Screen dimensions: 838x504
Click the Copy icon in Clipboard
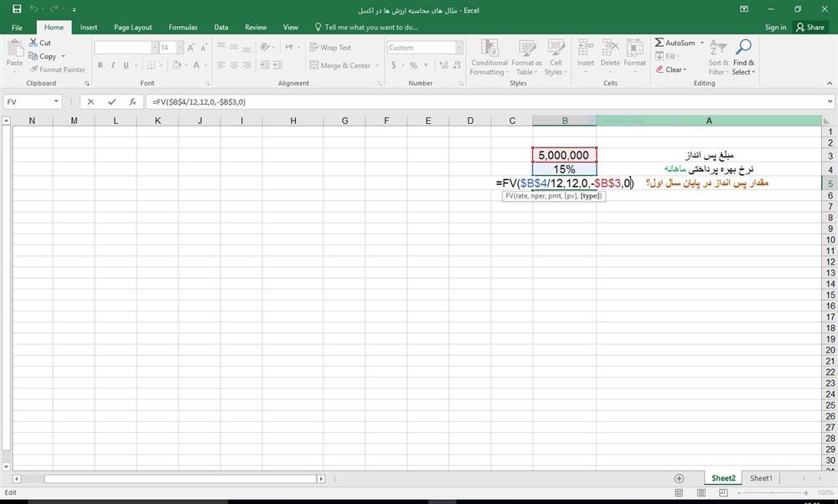click(34, 56)
